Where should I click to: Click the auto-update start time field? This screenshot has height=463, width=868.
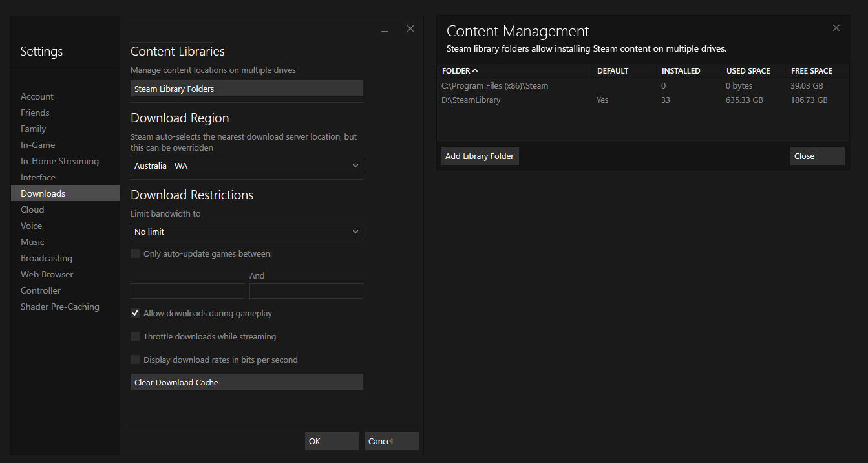[187, 291]
